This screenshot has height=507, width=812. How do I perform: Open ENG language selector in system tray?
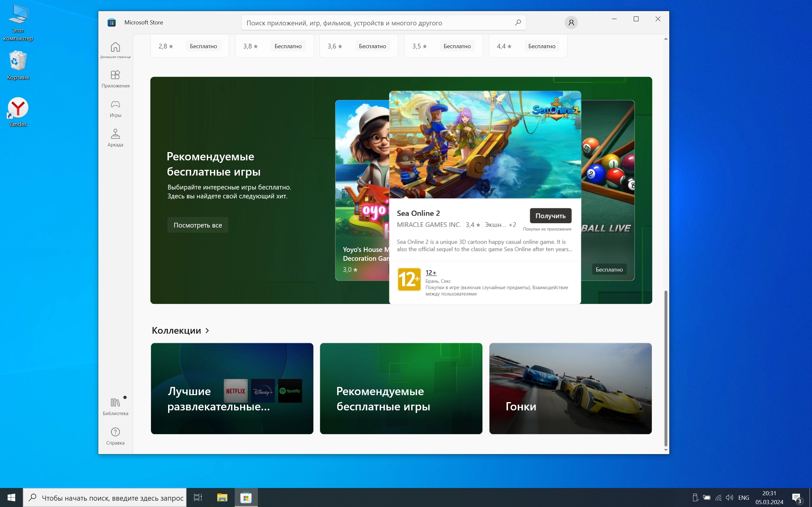(x=743, y=497)
